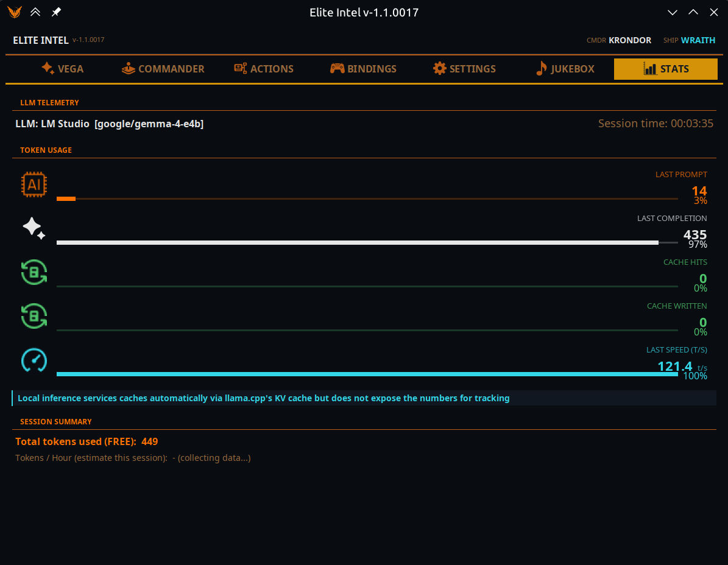Viewport: 728px width, 565px height.
Task: Open the SETTINGS tab
Action: [464, 69]
